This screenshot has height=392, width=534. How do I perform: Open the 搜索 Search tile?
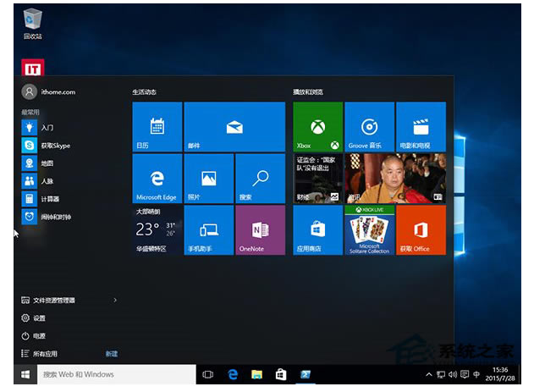click(260, 179)
